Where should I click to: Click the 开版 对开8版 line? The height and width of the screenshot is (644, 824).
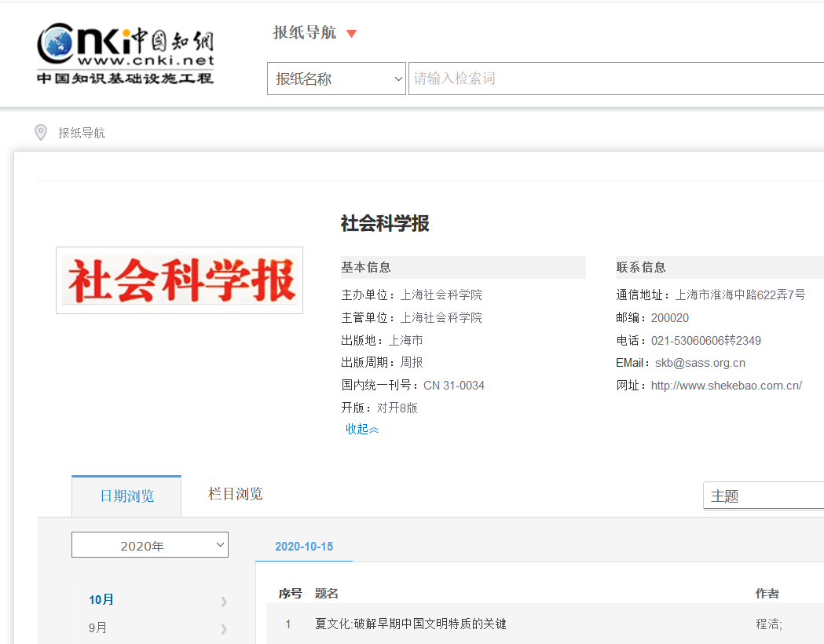[379, 408]
